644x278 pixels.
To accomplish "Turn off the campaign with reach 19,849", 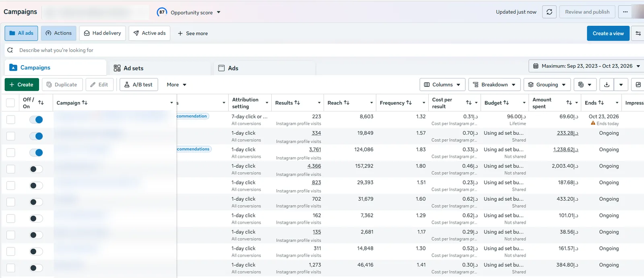I will click(36, 136).
